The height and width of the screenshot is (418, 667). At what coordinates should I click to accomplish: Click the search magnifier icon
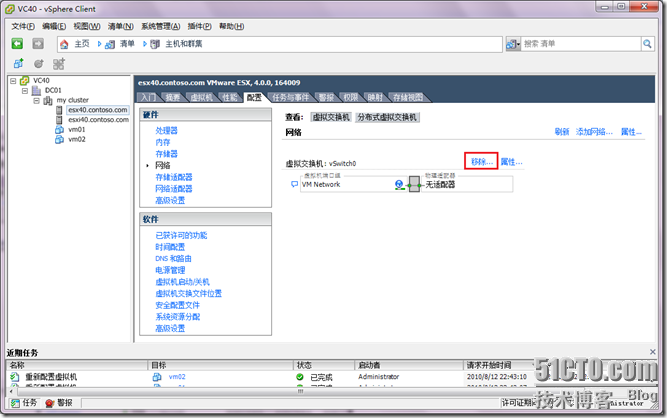click(647, 44)
